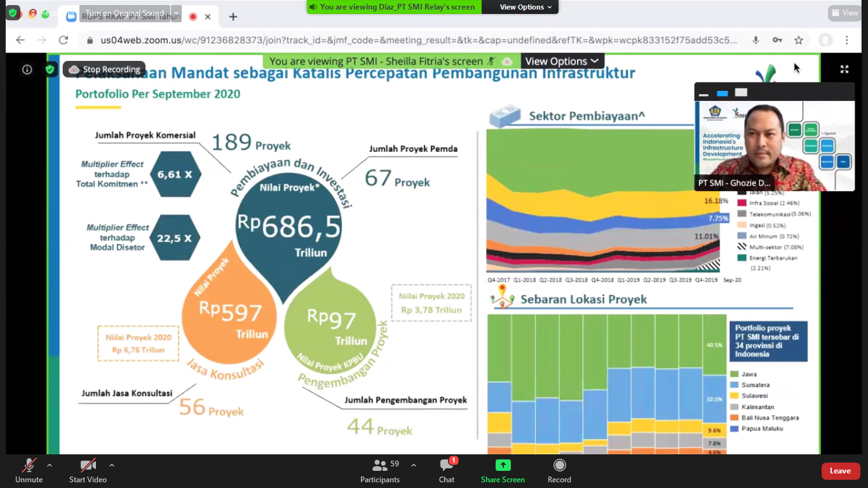
Task: Open the meeting information icon
Action: point(27,70)
